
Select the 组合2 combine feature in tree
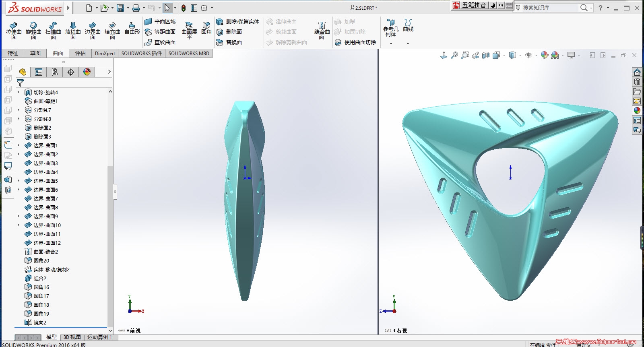(x=35, y=278)
